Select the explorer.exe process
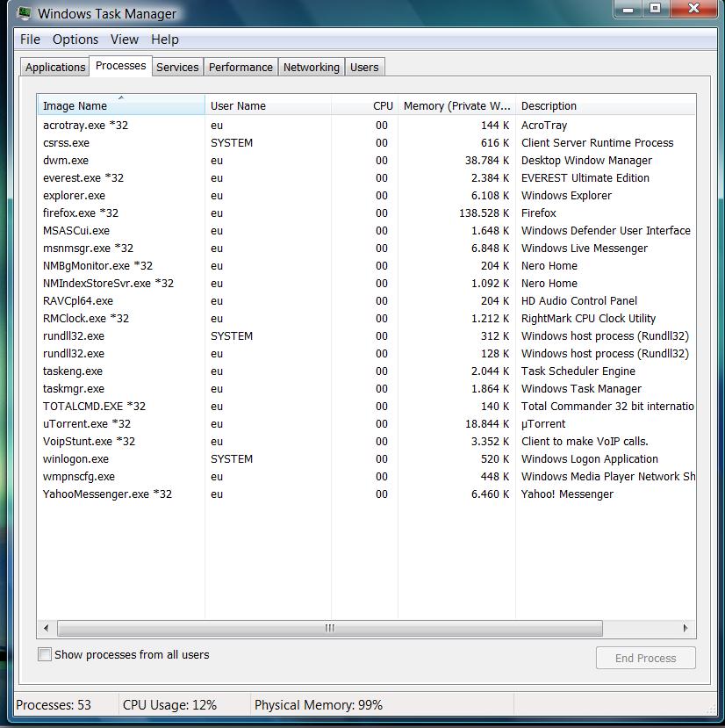The width and height of the screenshot is (725, 728). point(366,196)
